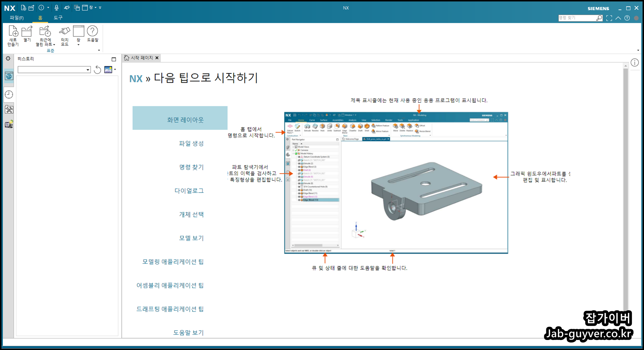This screenshot has height=350, width=644.
Task: Toggle Touch Mode icon in title bar
Action: [x=67, y=8]
